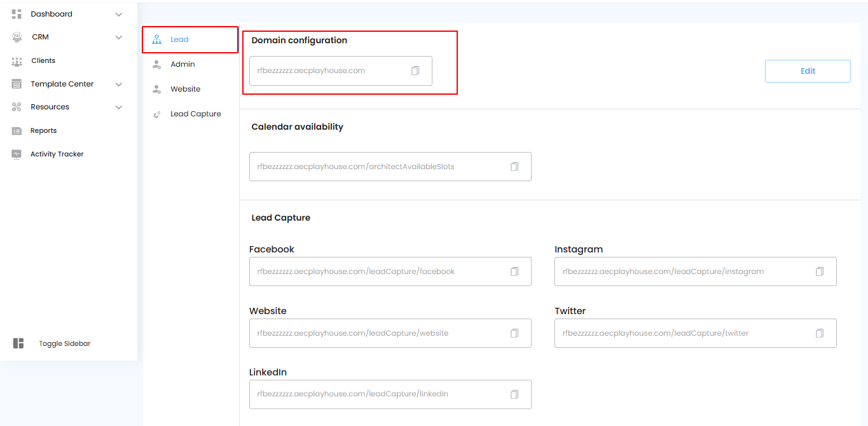Switch to the Website settings tab
This screenshot has height=426, width=868.
pyautogui.click(x=185, y=89)
